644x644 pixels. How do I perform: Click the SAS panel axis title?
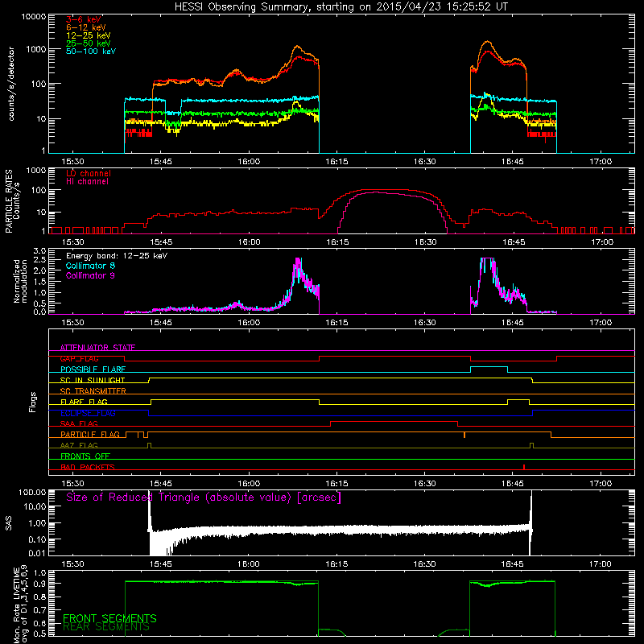click(x=9, y=523)
